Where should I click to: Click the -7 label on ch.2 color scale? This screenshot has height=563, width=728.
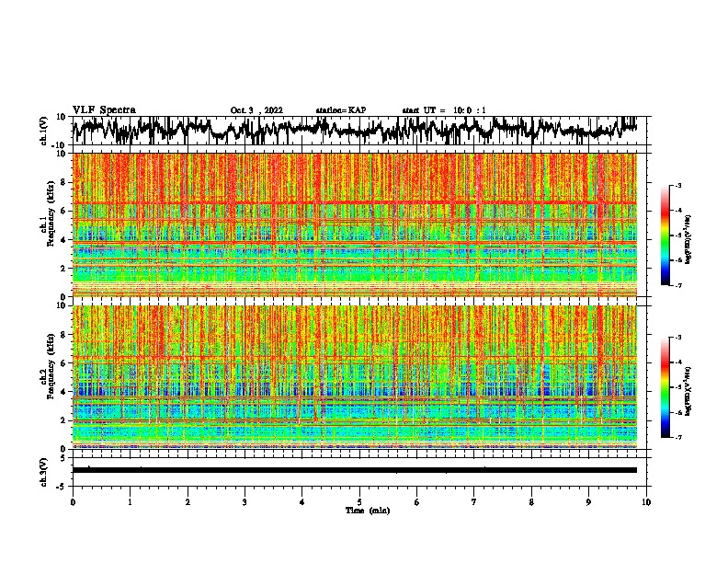tap(677, 437)
